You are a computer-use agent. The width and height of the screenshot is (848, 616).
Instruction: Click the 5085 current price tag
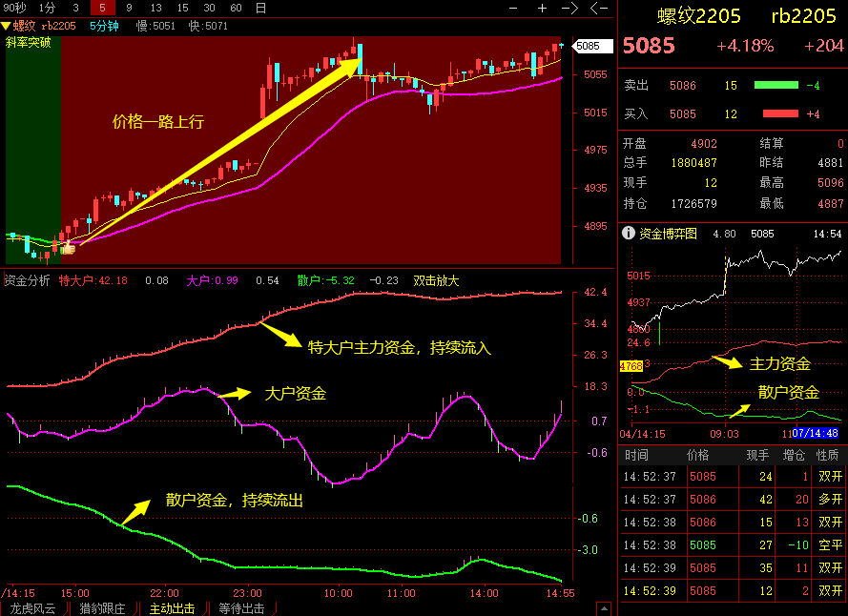[592, 46]
